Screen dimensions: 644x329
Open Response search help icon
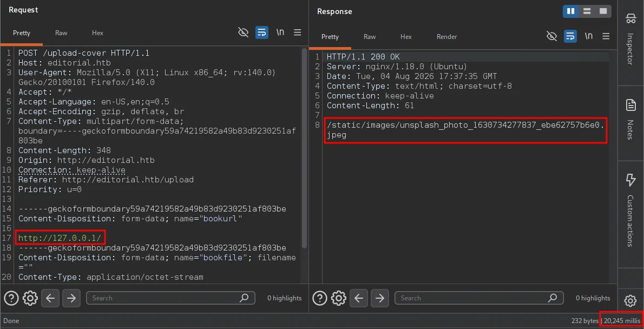click(x=319, y=298)
